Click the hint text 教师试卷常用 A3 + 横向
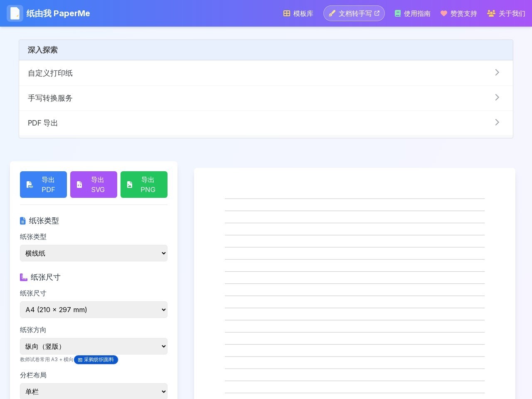Image resolution: width=532 pixels, height=399 pixels. (47, 360)
